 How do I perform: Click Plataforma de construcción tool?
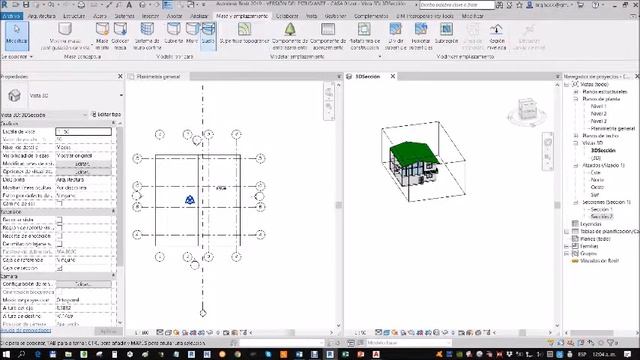click(x=364, y=36)
